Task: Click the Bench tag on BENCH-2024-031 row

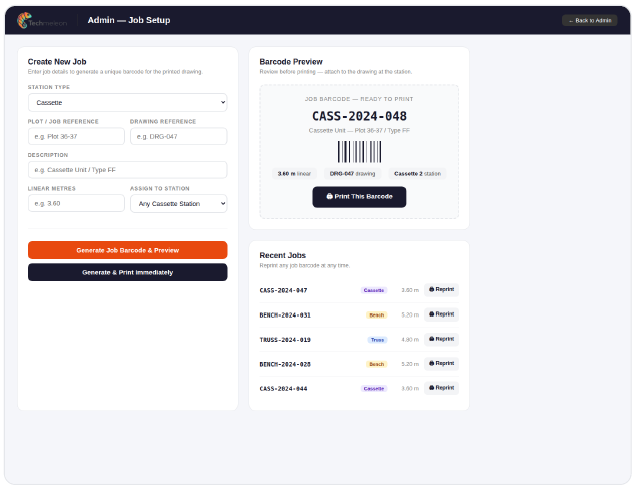Action: click(x=377, y=315)
